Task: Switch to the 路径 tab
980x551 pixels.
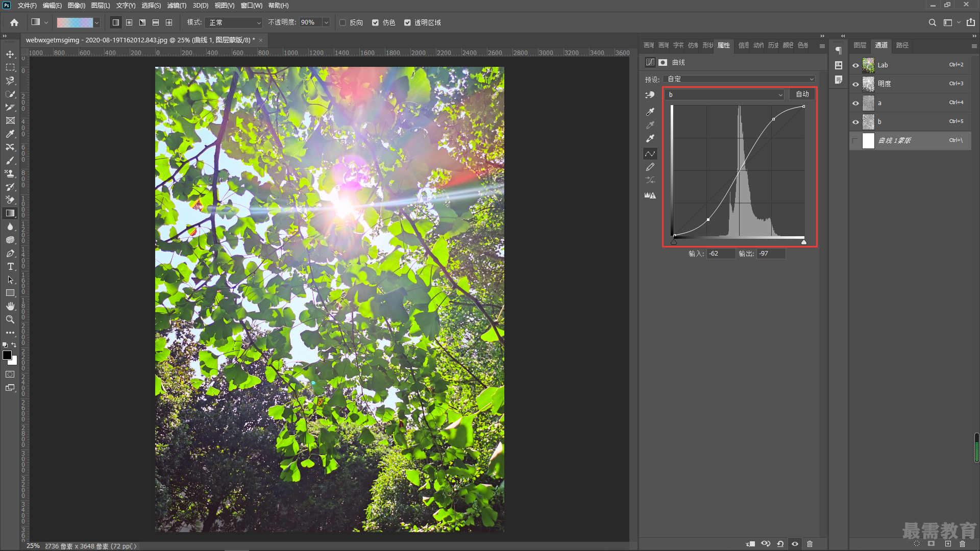Action: tap(902, 45)
